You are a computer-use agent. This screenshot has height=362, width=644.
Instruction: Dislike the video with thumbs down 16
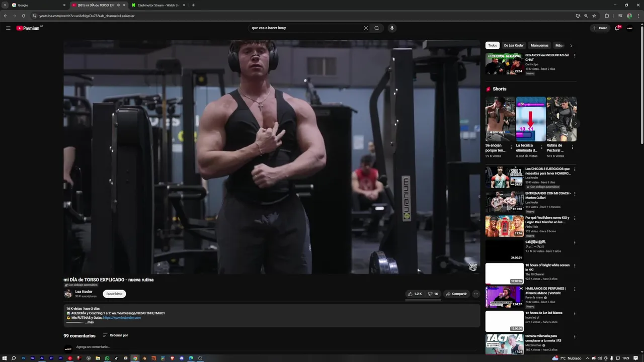[433, 294]
